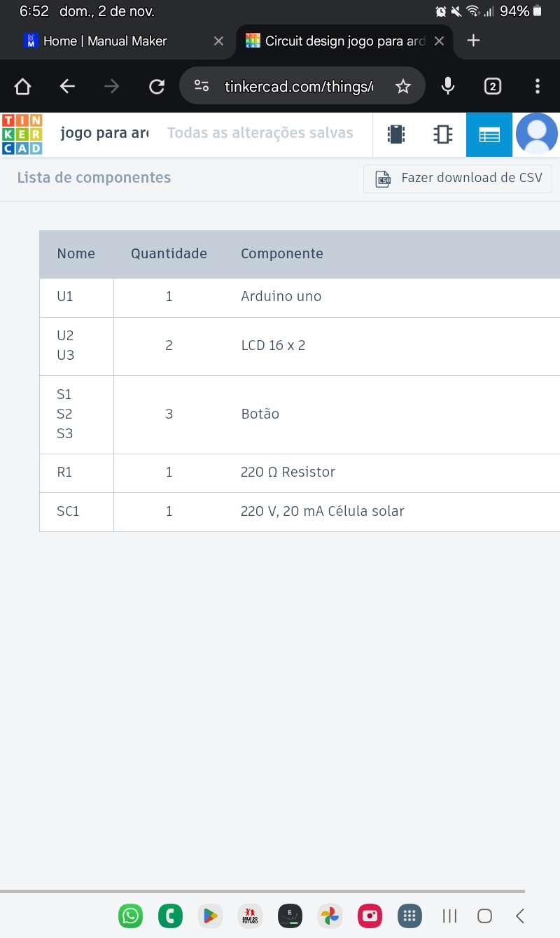Click the tinkercad.com address bar

click(x=298, y=86)
